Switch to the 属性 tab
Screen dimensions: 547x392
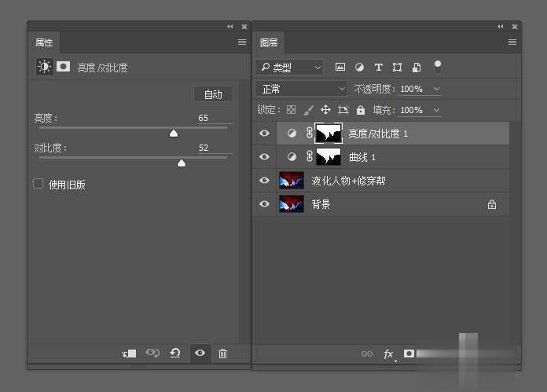44,42
